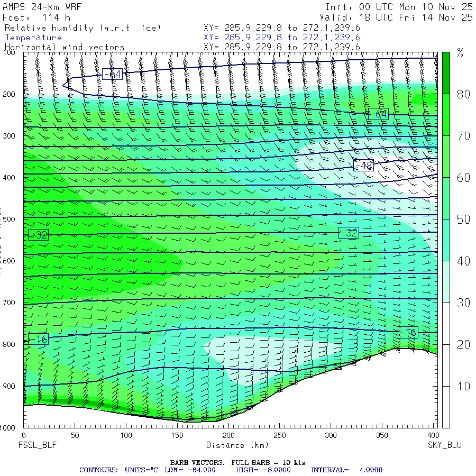Viewport: 476px width, 476px height.
Task: Click the 'Valid: 18 UTC Fri 14 Nov 25' line
Action: [396, 17]
